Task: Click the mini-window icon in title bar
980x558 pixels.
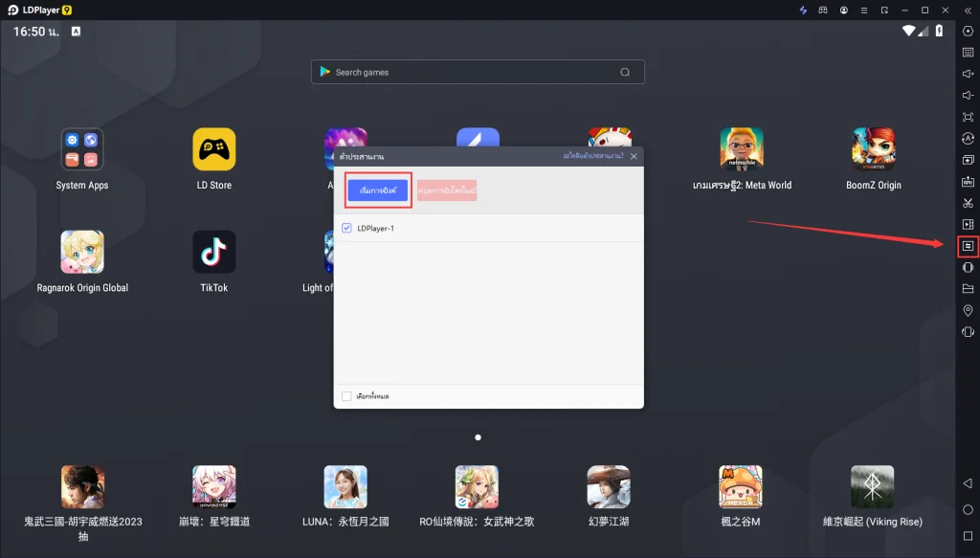Action: pos(884,10)
